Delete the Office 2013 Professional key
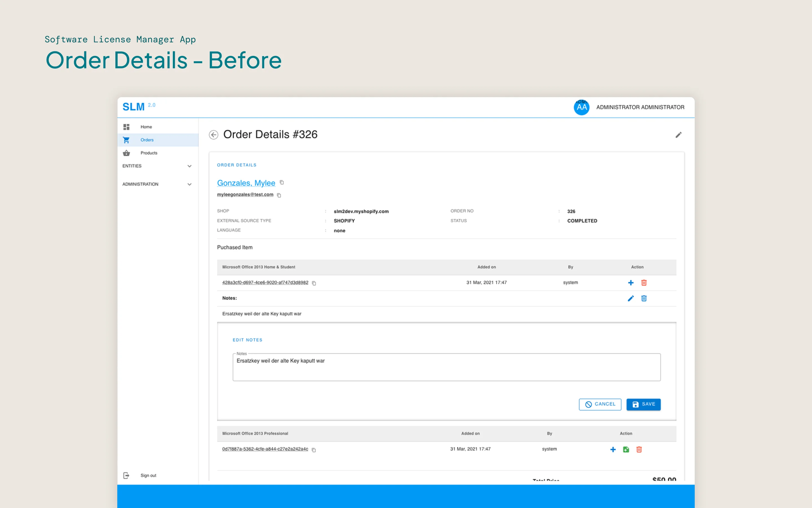The height and width of the screenshot is (508, 812). tap(639, 449)
